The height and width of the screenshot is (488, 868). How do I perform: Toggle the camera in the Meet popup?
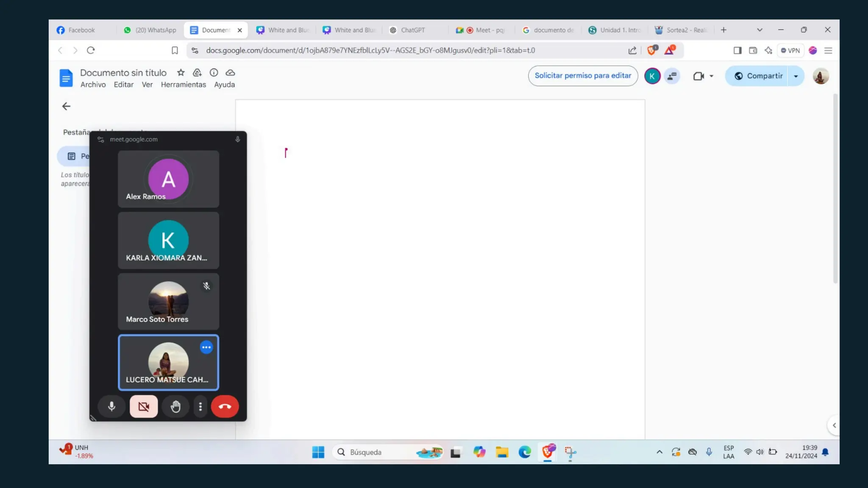[x=144, y=406]
